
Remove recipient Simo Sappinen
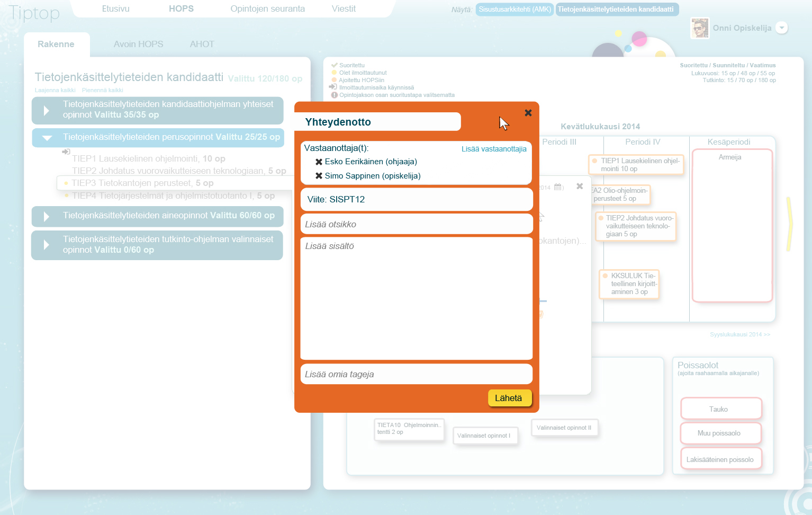[x=319, y=176]
